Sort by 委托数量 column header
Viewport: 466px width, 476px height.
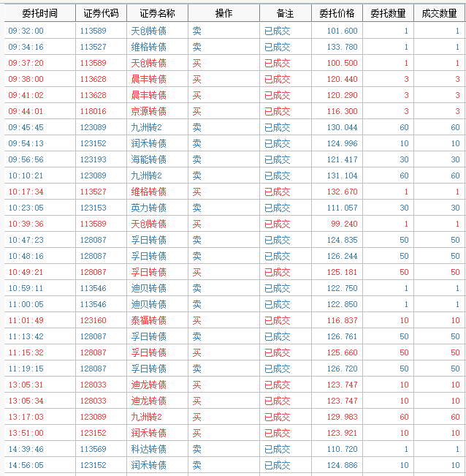(x=388, y=13)
